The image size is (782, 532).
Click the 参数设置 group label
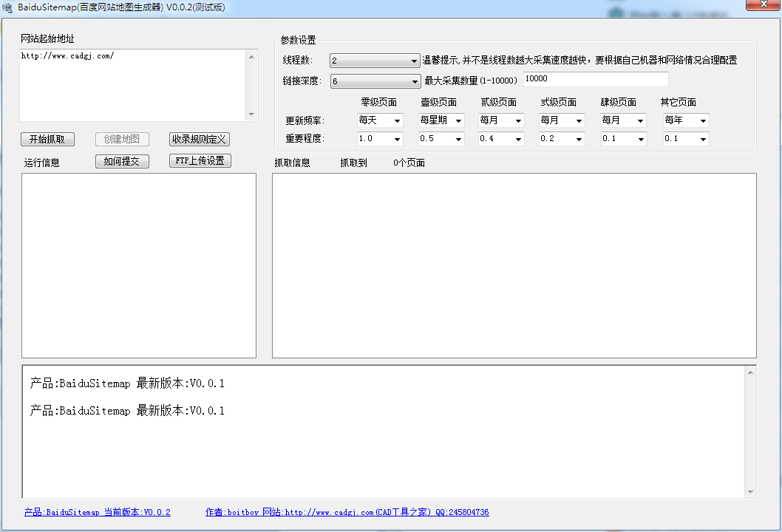(x=298, y=40)
